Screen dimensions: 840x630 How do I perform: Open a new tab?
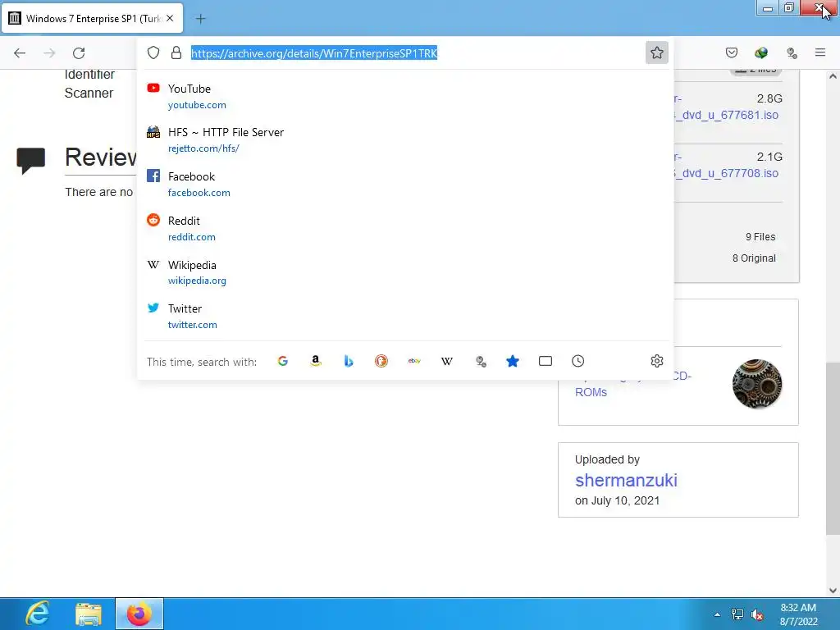(200, 19)
